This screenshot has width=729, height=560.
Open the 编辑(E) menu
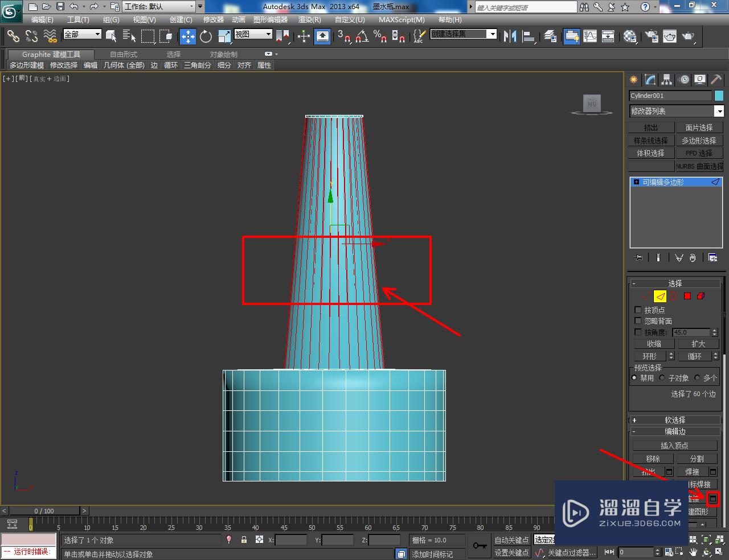click(42, 19)
